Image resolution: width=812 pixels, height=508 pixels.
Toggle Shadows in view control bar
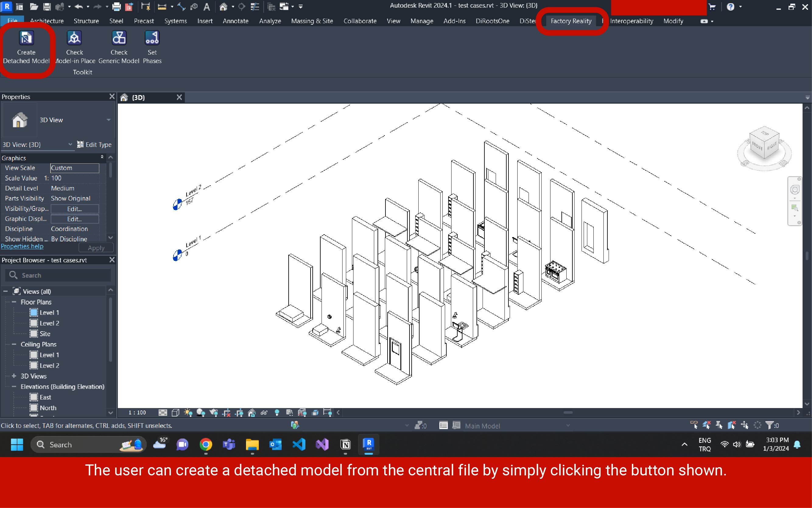(201, 413)
